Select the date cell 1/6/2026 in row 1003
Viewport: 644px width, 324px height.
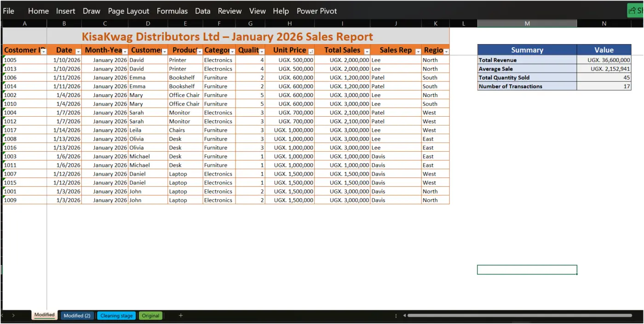tap(64, 156)
